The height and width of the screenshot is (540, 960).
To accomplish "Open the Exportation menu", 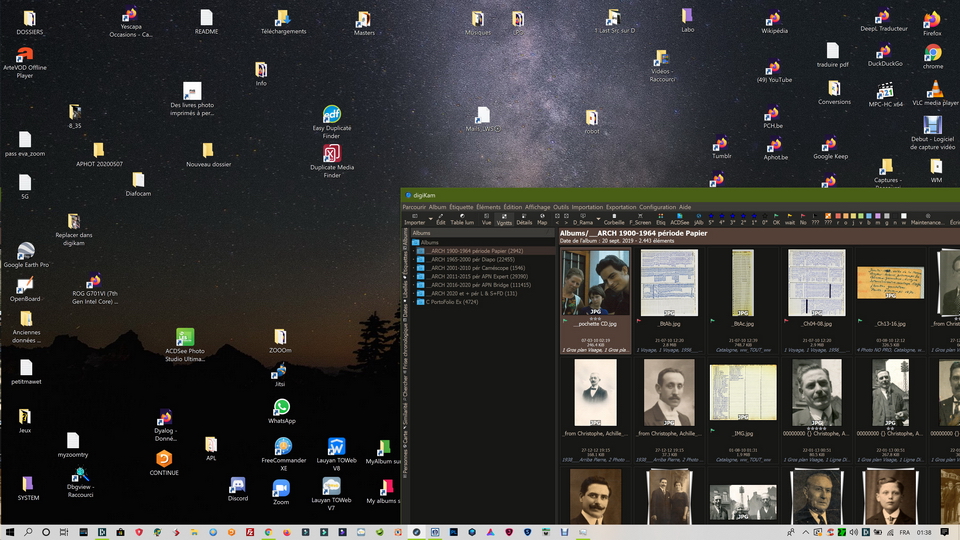I will pos(620,207).
